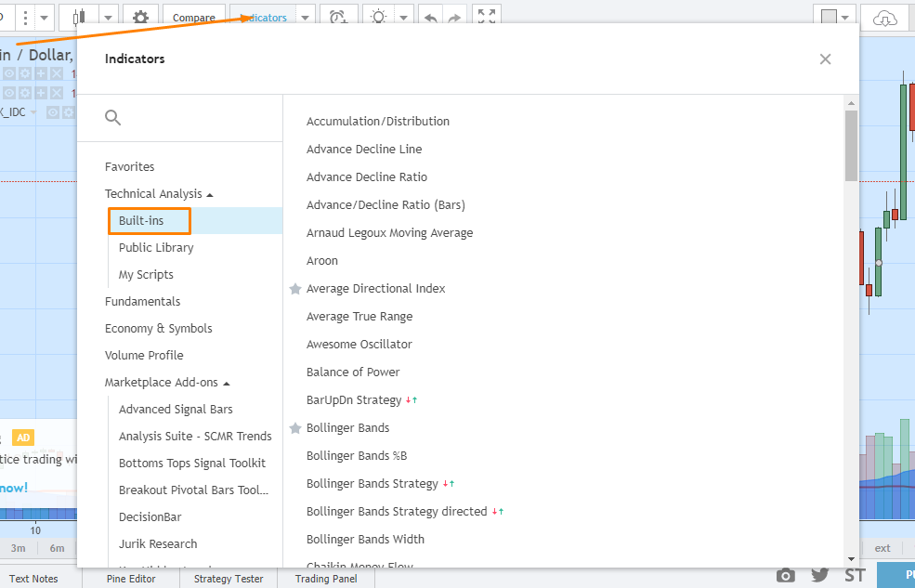915x588 pixels.
Task: Open the Strategy Tester tab
Action: [x=229, y=579]
